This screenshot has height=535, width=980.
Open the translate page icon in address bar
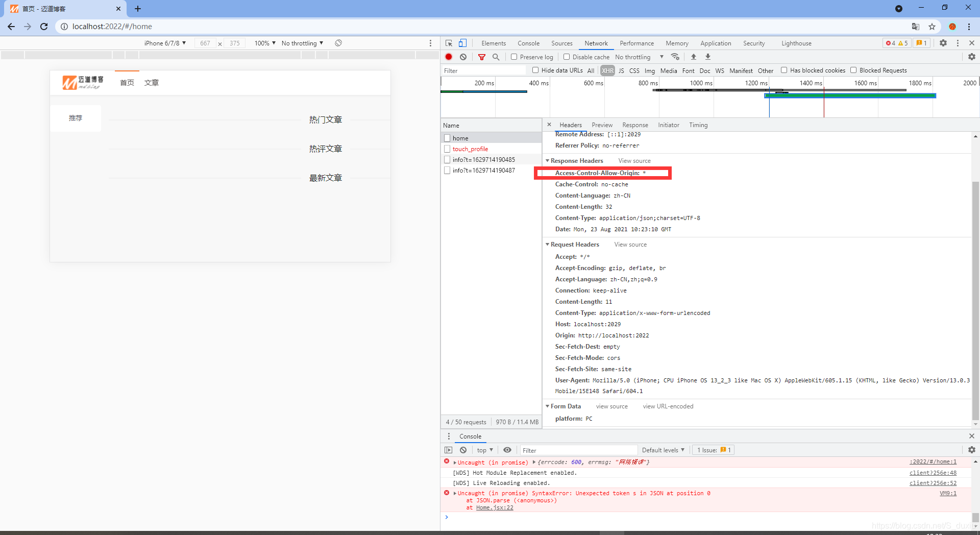[x=916, y=27]
